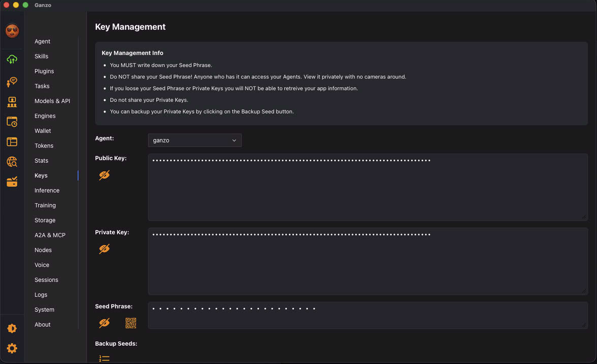Screen dimensions: 597x364
Task: Click the Private Key field resize handle
Action: 584,291
